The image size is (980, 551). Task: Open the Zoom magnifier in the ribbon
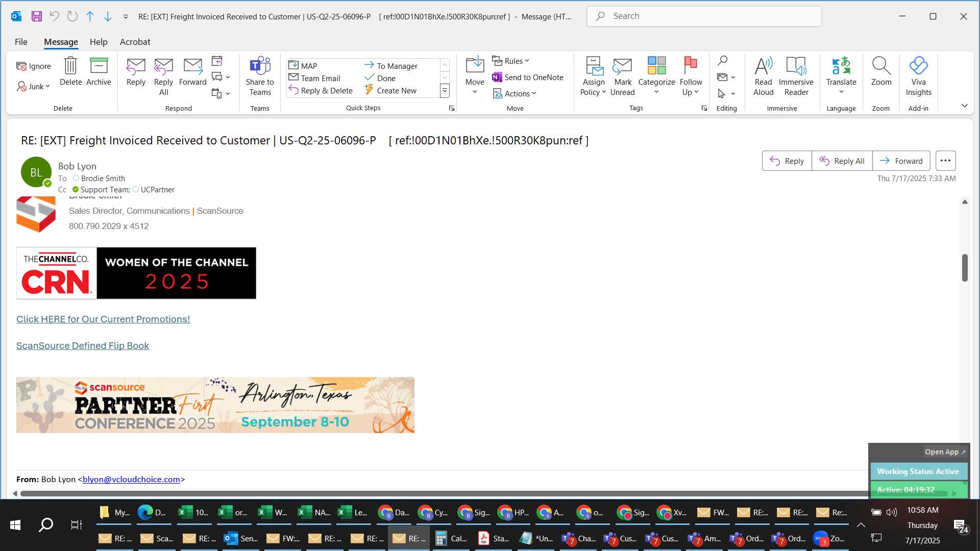(x=881, y=71)
